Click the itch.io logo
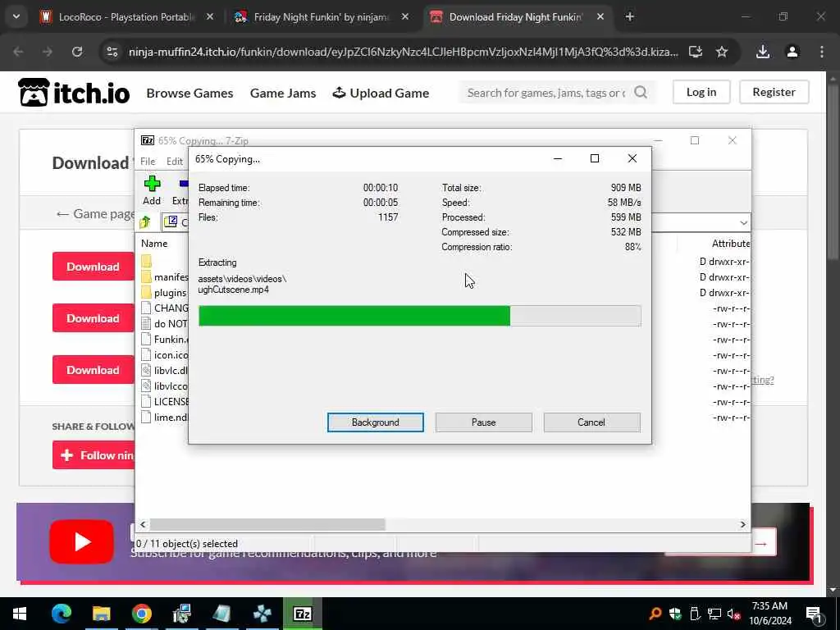The image size is (840, 630). pos(74,92)
